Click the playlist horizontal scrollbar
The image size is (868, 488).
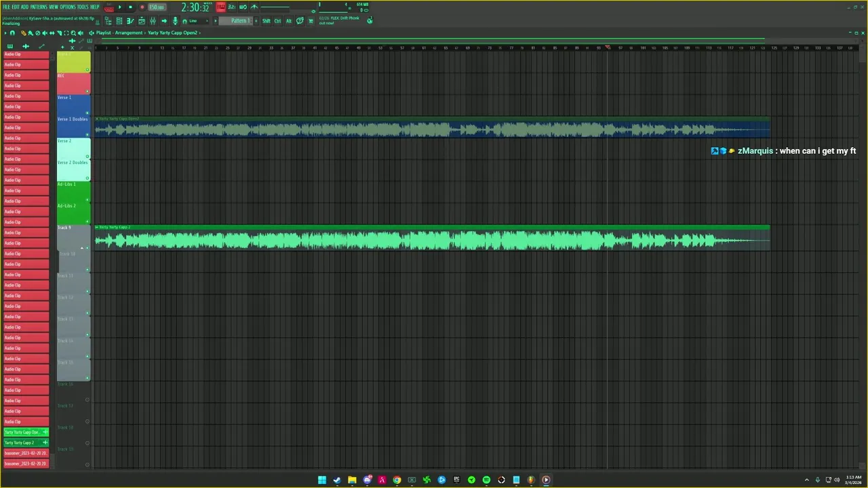[x=432, y=39]
